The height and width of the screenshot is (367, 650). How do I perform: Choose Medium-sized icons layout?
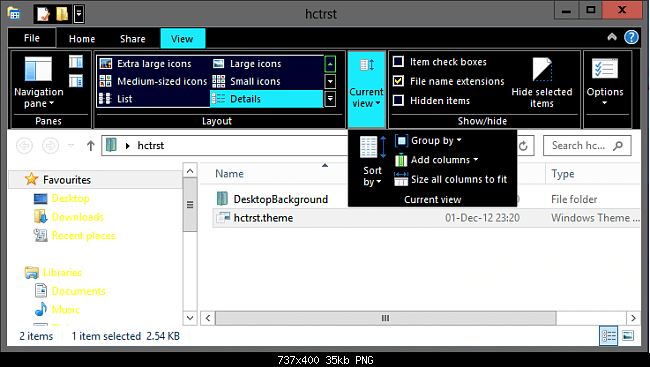coord(153,81)
